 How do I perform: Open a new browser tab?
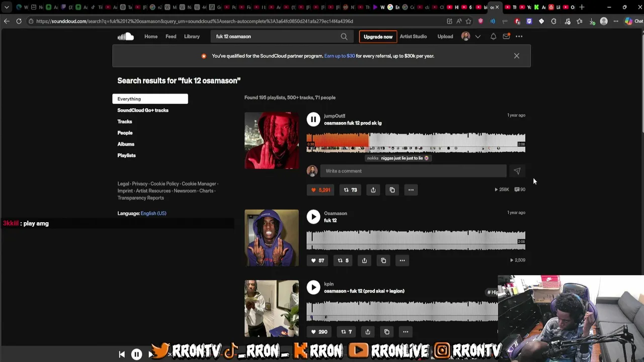coord(582,7)
